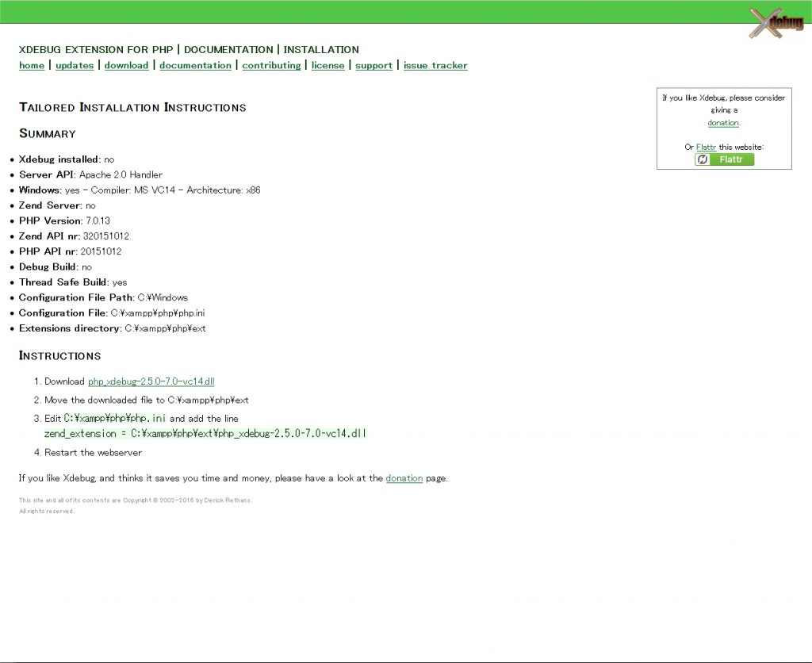
Task: Click the 'Xdebug installed: no' line
Action: (x=67, y=159)
